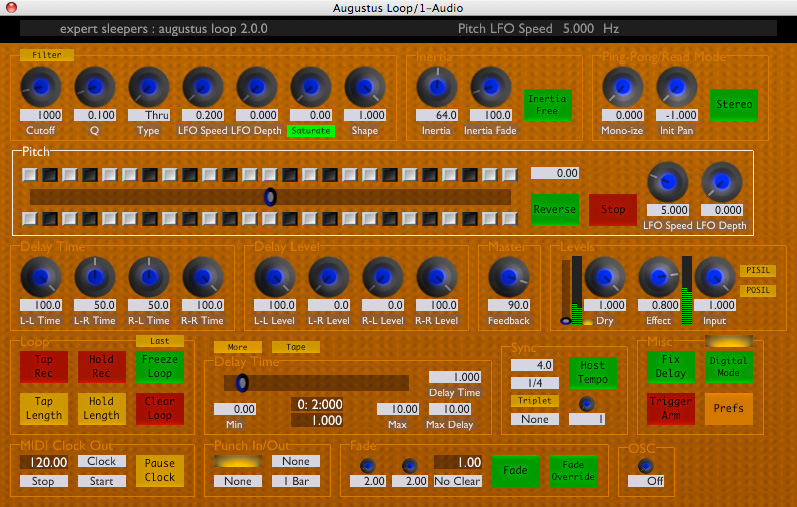
Task: Click the Effect level knob
Action: 658,277
